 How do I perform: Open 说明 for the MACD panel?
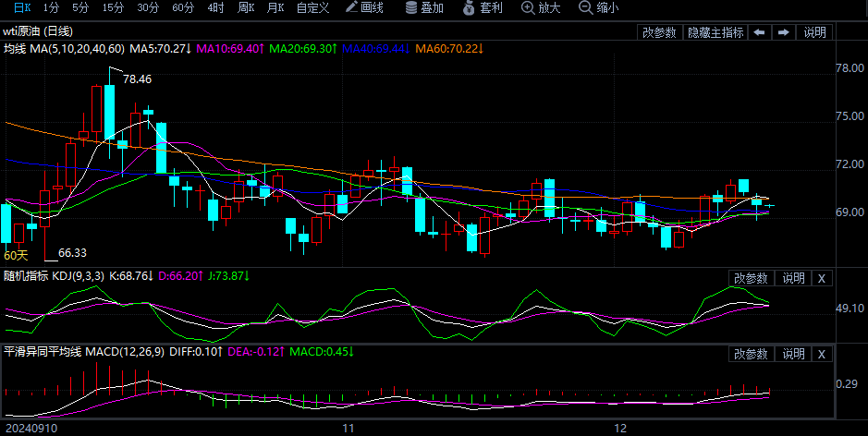794,355
